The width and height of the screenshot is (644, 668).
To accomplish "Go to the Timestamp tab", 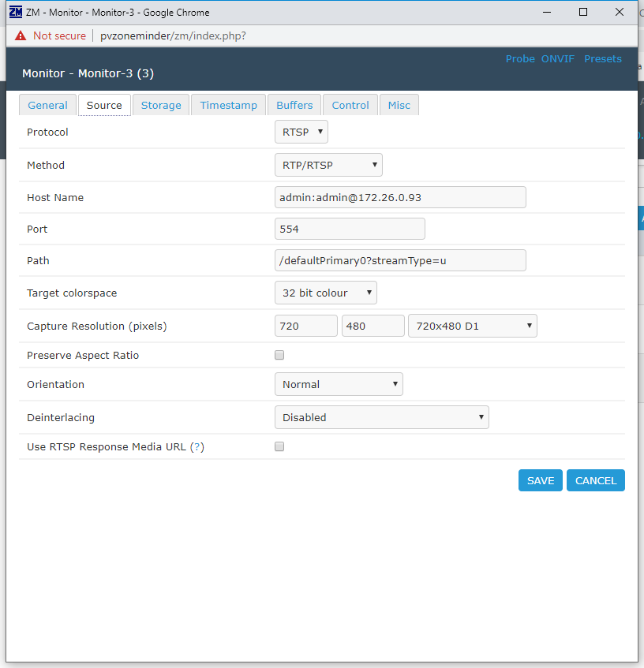I will coord(229,105).
